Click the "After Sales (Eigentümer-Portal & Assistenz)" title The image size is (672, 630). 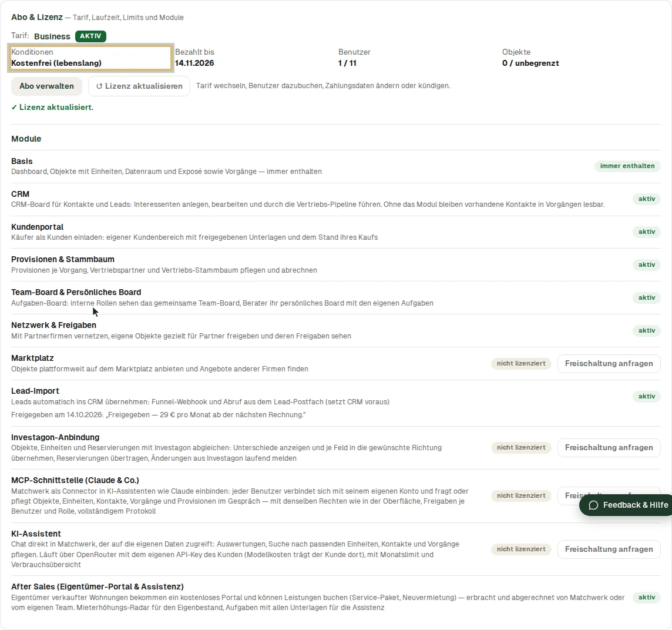pos(98,587)
